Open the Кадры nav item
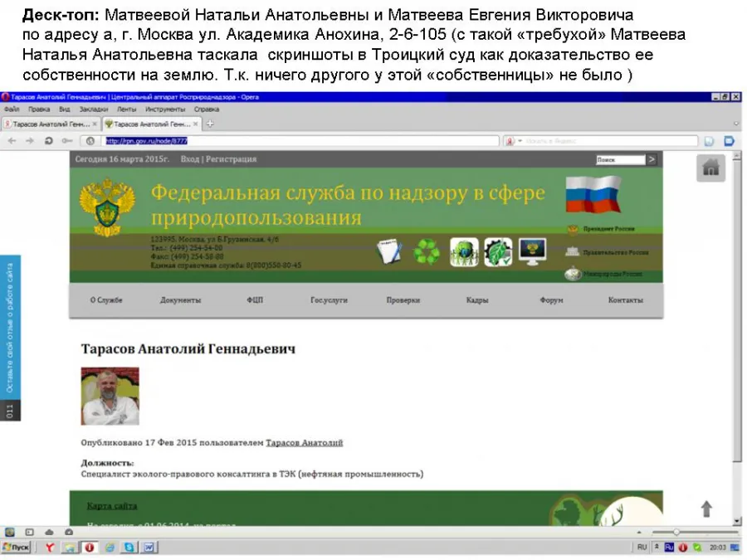Viewport: 747px width, 560px height. pos(477,300)
